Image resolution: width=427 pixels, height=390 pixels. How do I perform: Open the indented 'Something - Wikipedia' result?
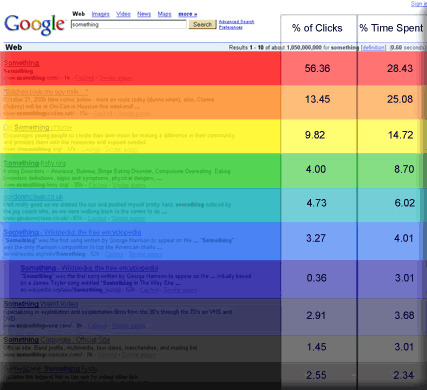click(89, 268)
